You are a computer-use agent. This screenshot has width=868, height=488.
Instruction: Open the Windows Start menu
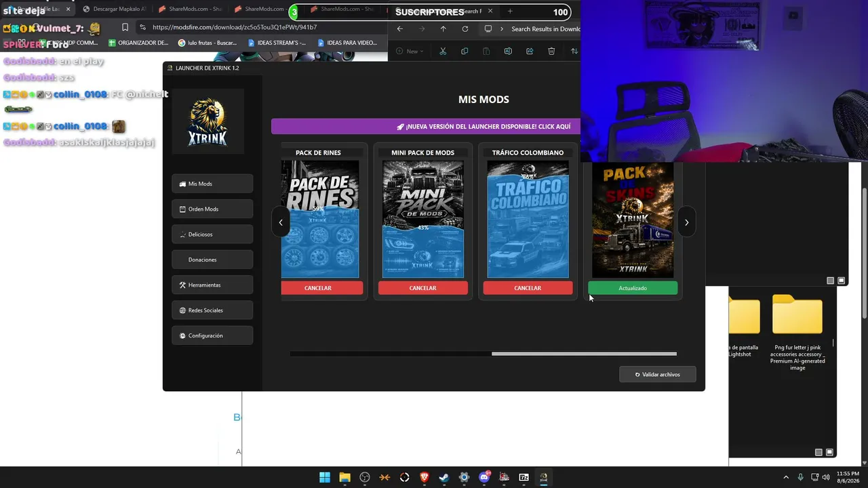click(325, 477)
